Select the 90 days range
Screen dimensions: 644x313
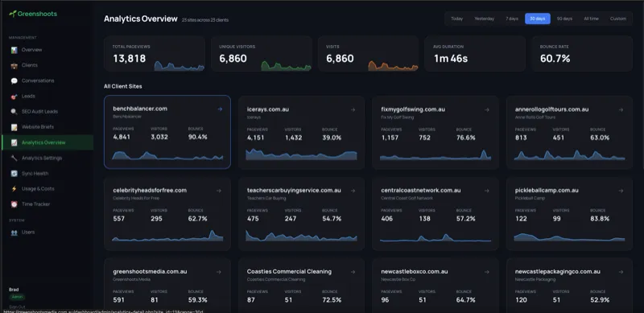coord(564,19)
